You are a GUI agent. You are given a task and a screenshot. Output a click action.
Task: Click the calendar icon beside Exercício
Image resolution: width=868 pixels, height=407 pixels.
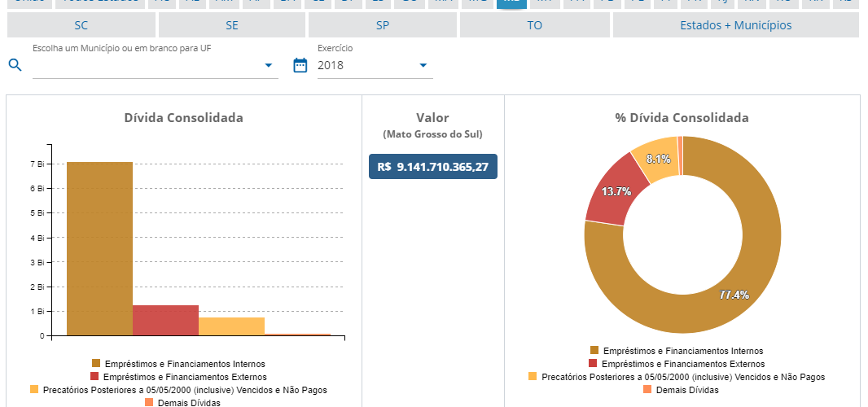coord(300,65)
